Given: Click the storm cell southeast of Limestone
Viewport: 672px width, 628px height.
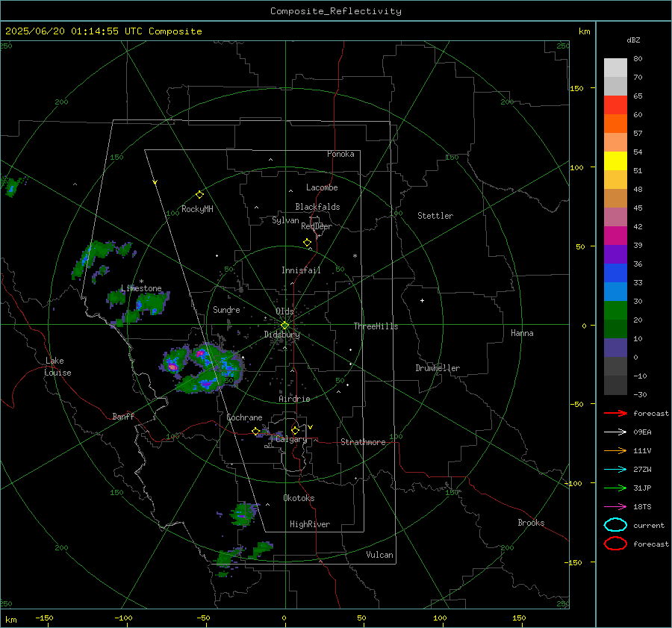Looking at the screenshot, I should click(152, 302).
